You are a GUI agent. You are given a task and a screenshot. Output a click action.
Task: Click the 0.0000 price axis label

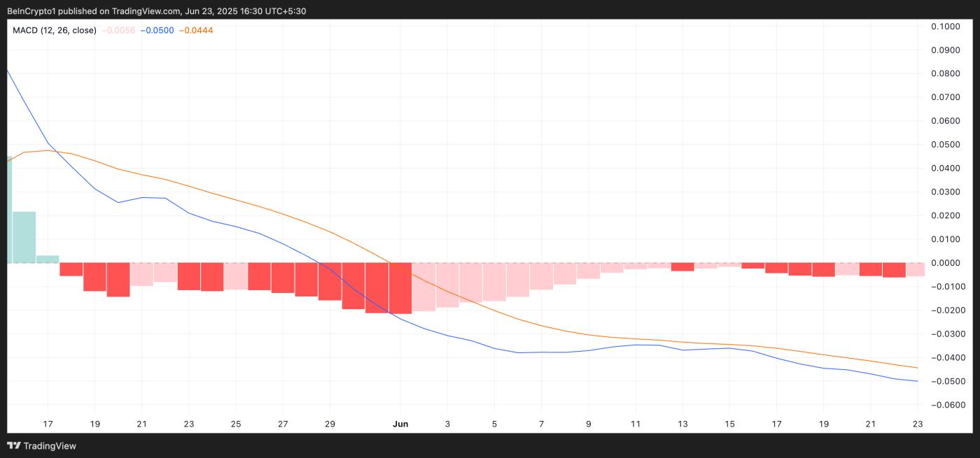click(945, 263)
